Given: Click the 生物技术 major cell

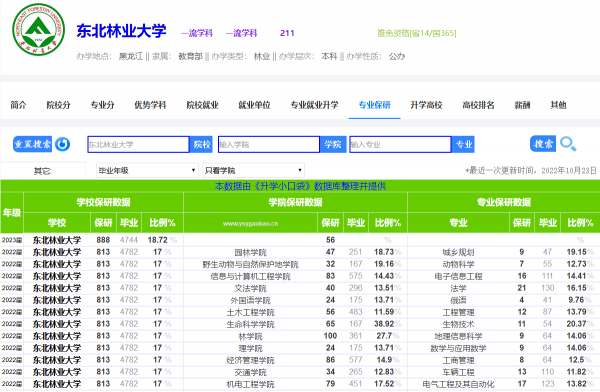Looking at the screenshot, I should [458, 324].
